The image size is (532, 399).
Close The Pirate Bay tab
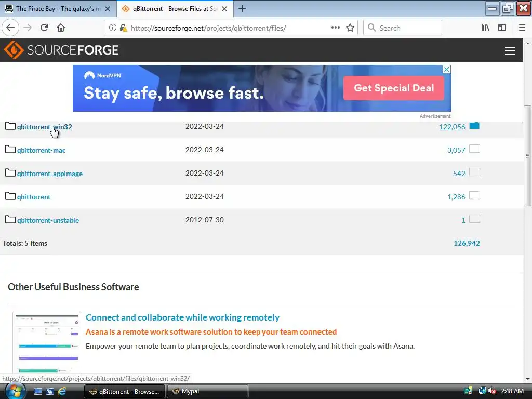coord(108,9)
